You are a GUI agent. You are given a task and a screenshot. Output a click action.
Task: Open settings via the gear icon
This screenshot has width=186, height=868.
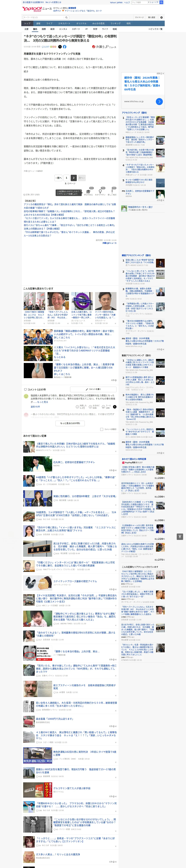[161, 18]
